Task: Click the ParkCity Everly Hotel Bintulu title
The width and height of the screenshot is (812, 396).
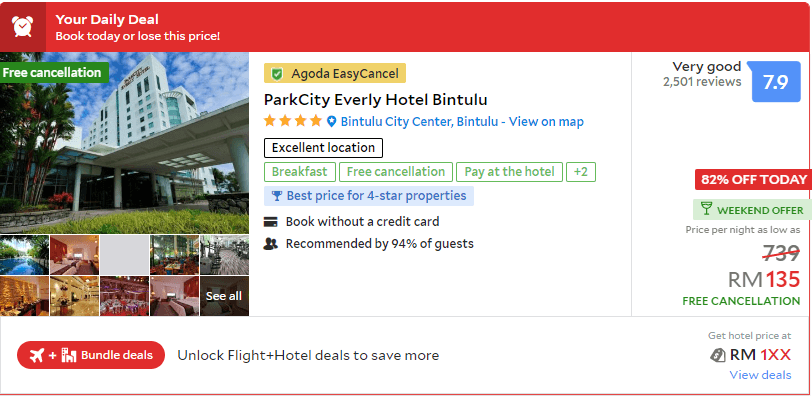Action: click(375, 99)
